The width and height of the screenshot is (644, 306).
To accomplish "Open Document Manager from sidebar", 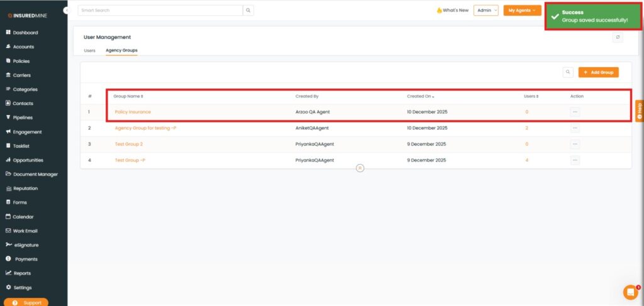I will point(35,174).
